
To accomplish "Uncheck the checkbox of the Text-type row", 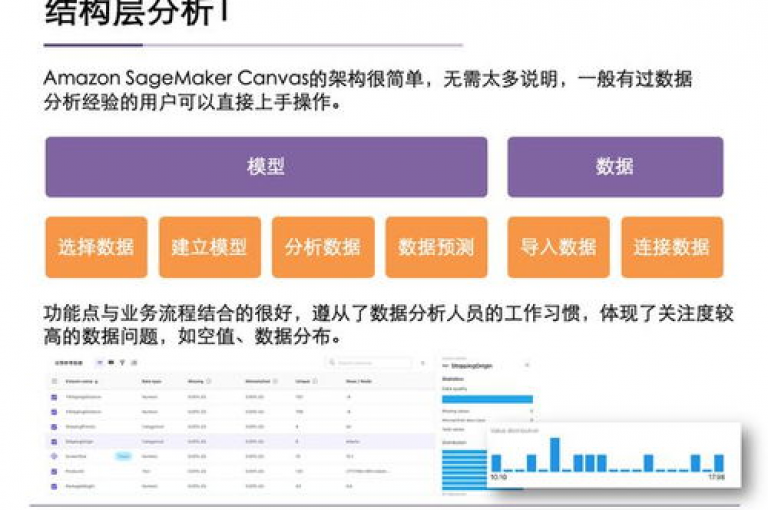I will (x=54, y=471).
